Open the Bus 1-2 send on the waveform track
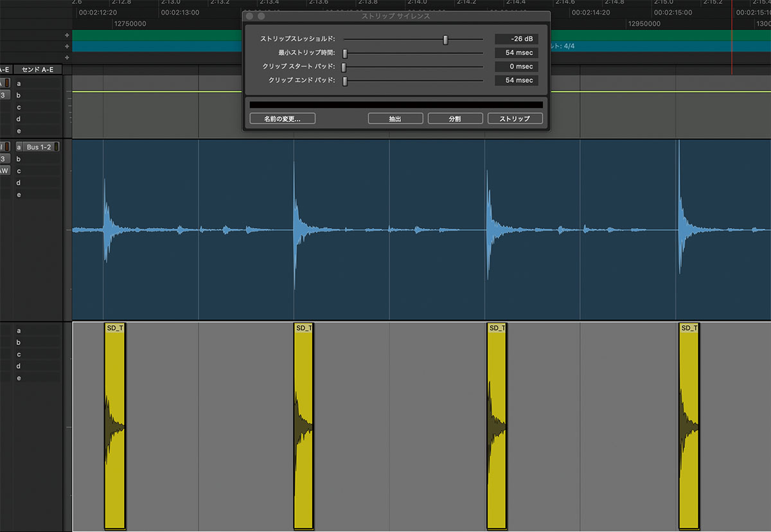Screen dimensions: 771x532 click(x=39, y=147)
